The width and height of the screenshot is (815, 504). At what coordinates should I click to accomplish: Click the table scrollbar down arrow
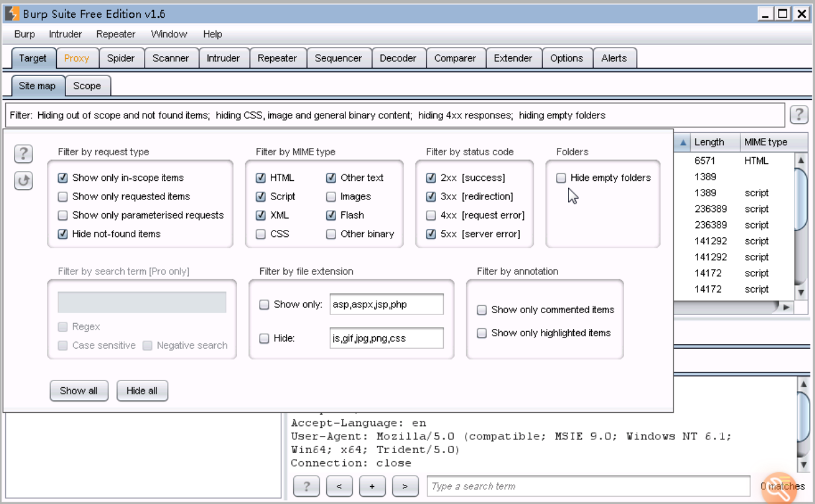click(x=801, y=292)
